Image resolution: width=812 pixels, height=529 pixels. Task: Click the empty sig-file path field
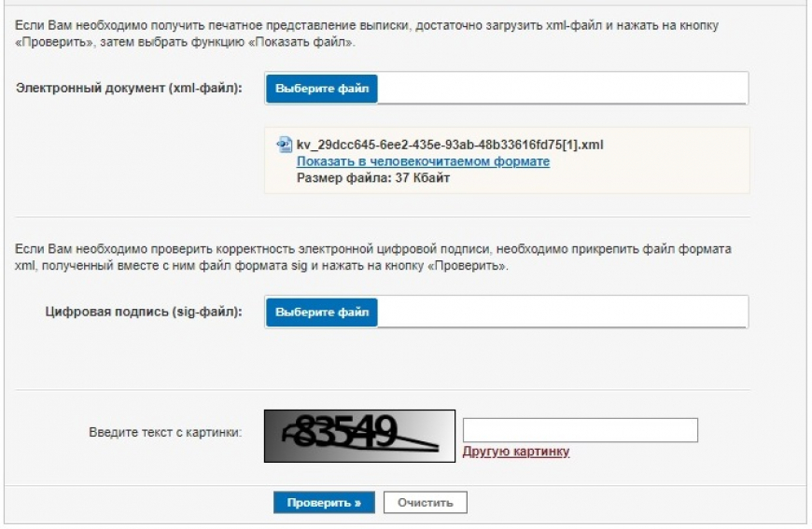(x=562, y=312)
